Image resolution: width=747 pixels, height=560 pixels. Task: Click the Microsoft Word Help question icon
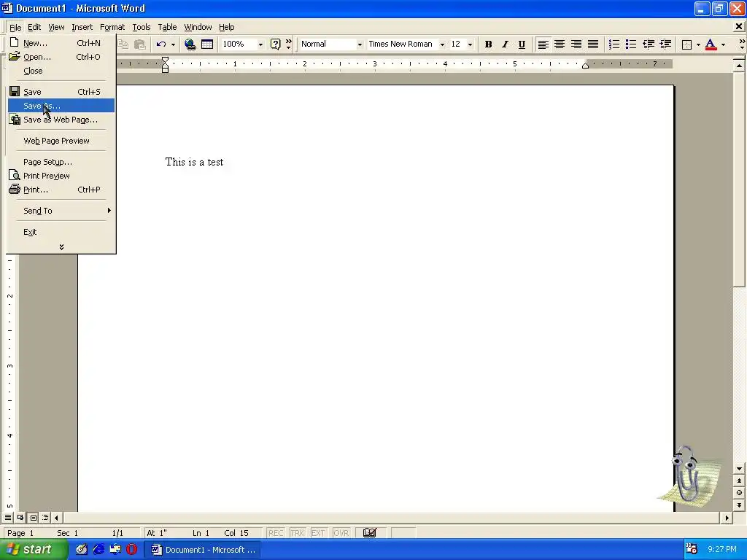pyautogui.click(x=275, y=44)
